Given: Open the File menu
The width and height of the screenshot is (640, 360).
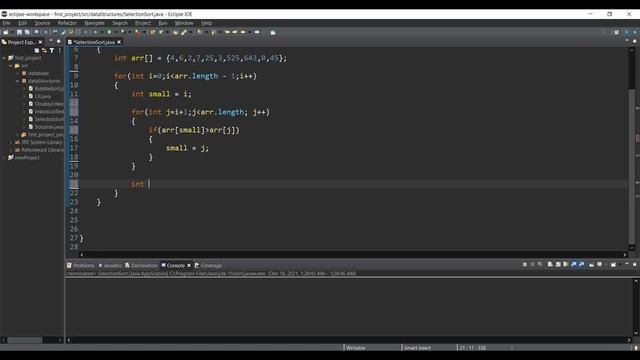Looking at the screenshot, I should pyautogui.click(x=6, y=23).
